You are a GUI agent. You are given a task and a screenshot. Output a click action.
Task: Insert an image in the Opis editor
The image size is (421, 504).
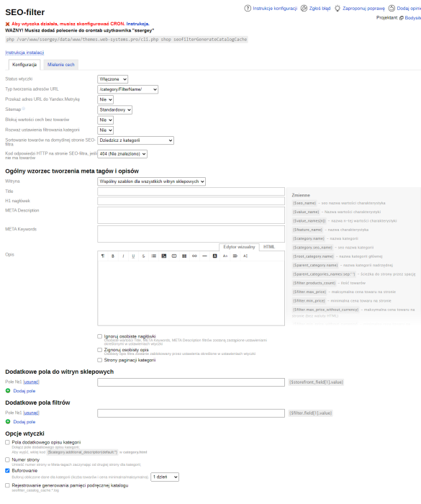[164, 256]
